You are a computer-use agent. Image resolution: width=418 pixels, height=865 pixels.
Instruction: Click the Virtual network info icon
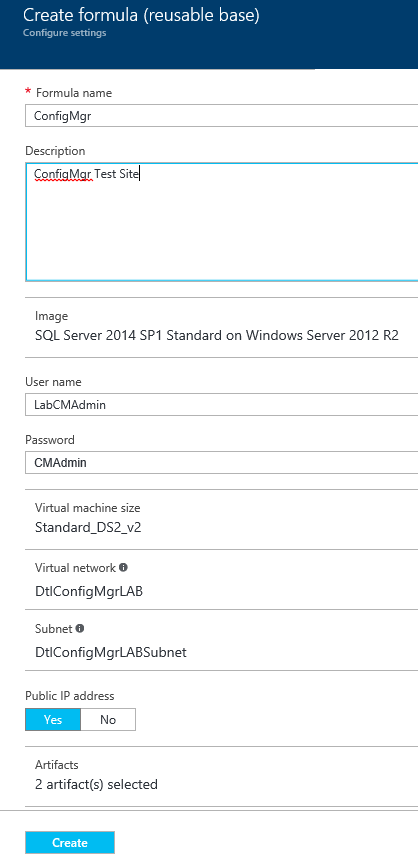124,567
